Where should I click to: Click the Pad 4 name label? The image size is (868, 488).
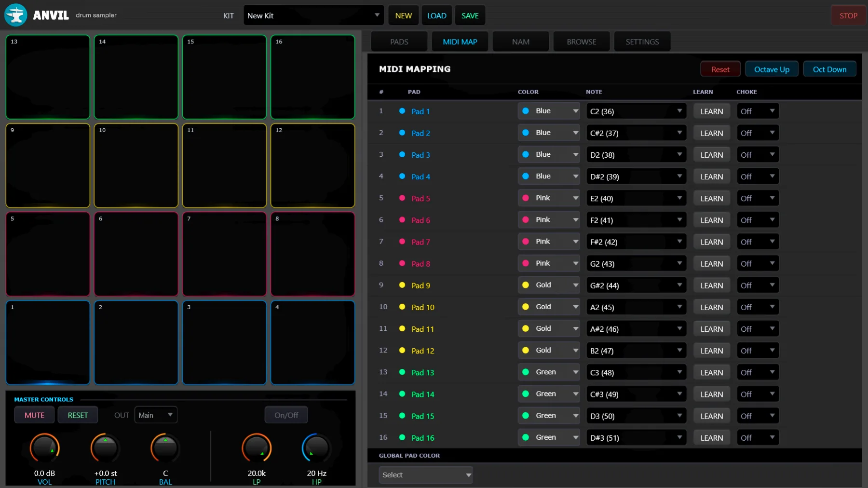tap(420, 177)
